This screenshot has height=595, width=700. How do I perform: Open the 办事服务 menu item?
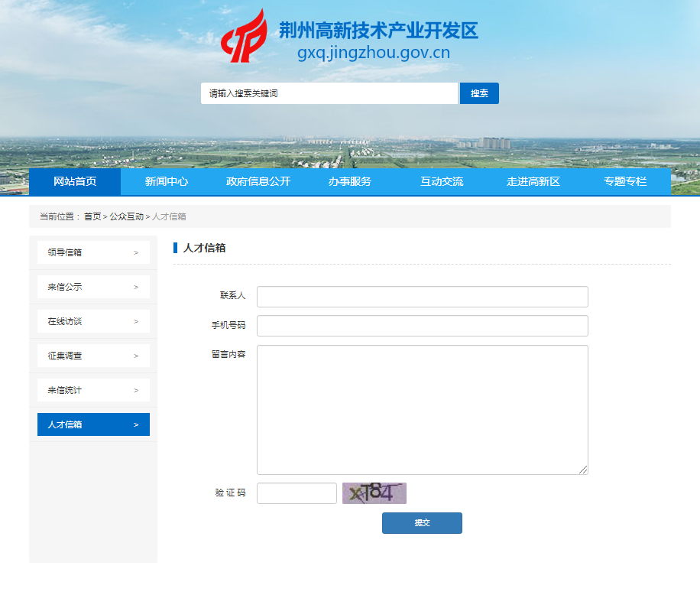[350, 181]
